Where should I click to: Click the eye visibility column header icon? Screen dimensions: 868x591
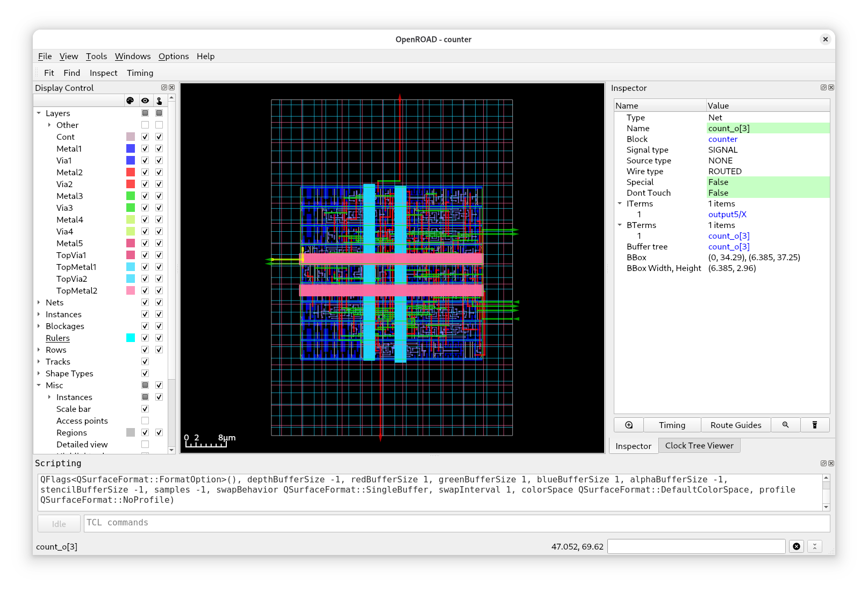(145, 101)
